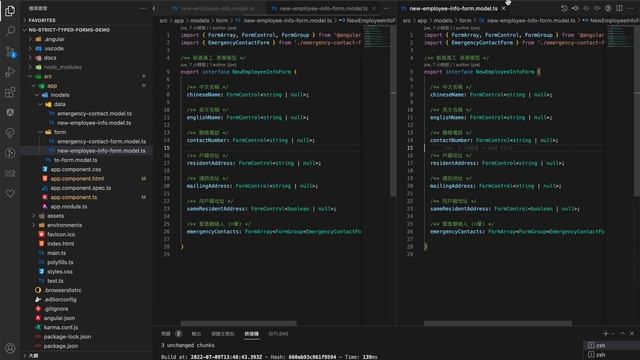640x360 pixels.
Task: Click split editor icon in right editor toolbar
Action: point(620,8)
